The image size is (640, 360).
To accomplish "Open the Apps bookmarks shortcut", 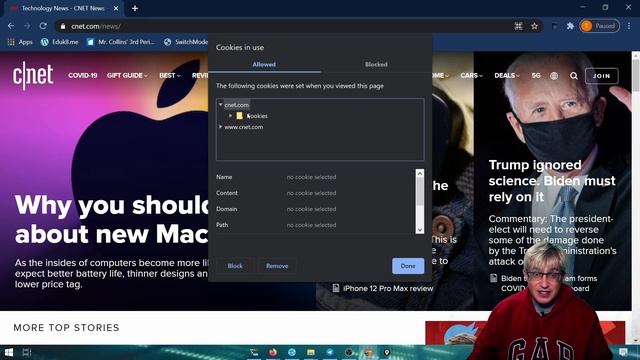I will point(20,42).
